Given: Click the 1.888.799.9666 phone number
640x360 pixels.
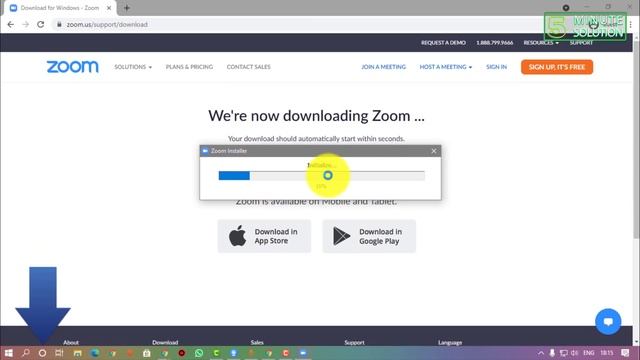Looking at the screenshot, I should [x=495, y=43].
